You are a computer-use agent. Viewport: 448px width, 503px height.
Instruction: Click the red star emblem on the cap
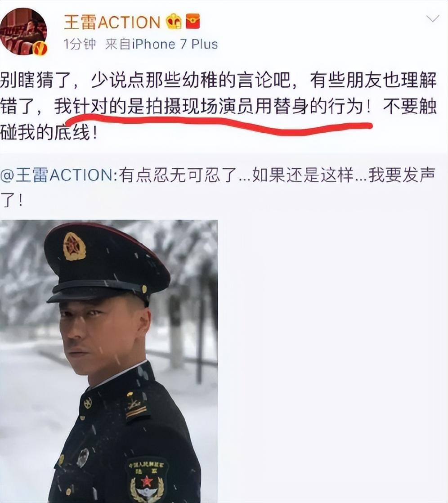[74, 246]
